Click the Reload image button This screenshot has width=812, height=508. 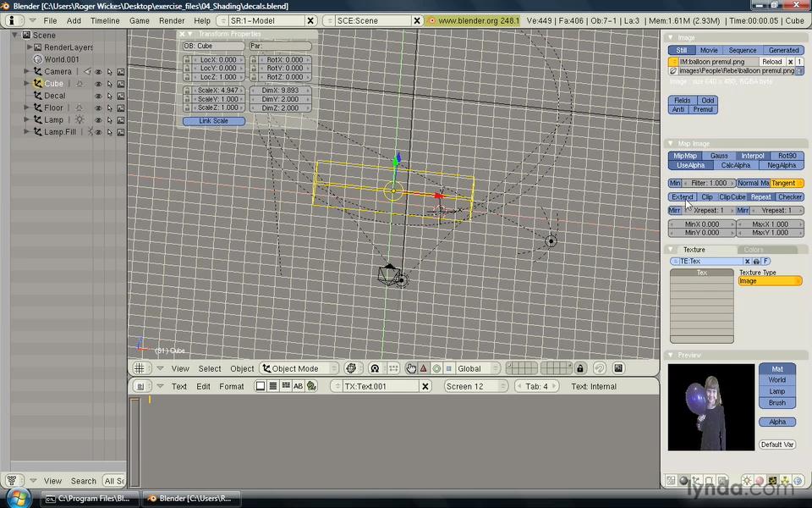point(772,62)
